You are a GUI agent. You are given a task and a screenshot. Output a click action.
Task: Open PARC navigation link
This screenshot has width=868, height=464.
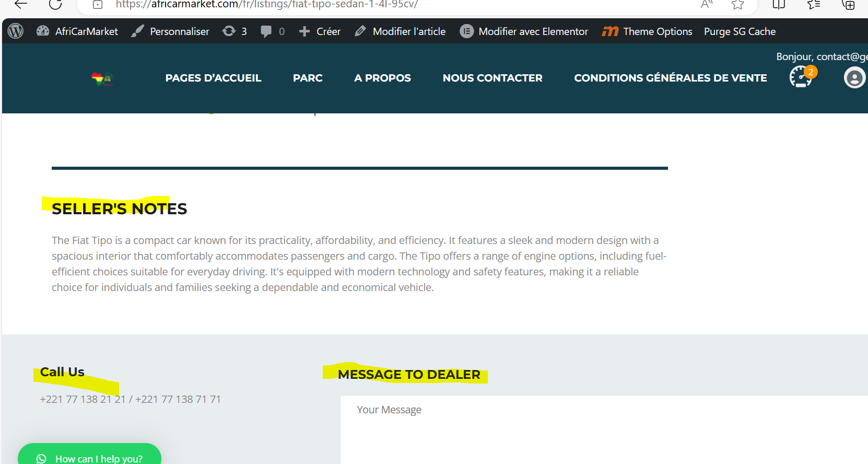(308, 78)
